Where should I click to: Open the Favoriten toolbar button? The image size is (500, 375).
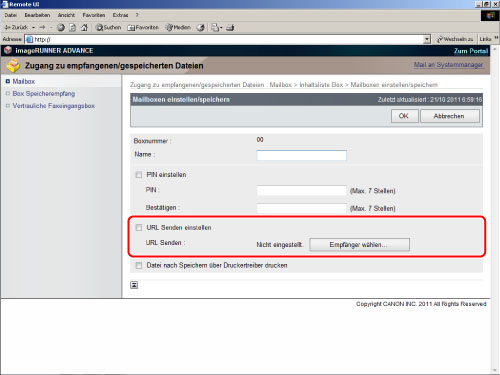(143, 28)
